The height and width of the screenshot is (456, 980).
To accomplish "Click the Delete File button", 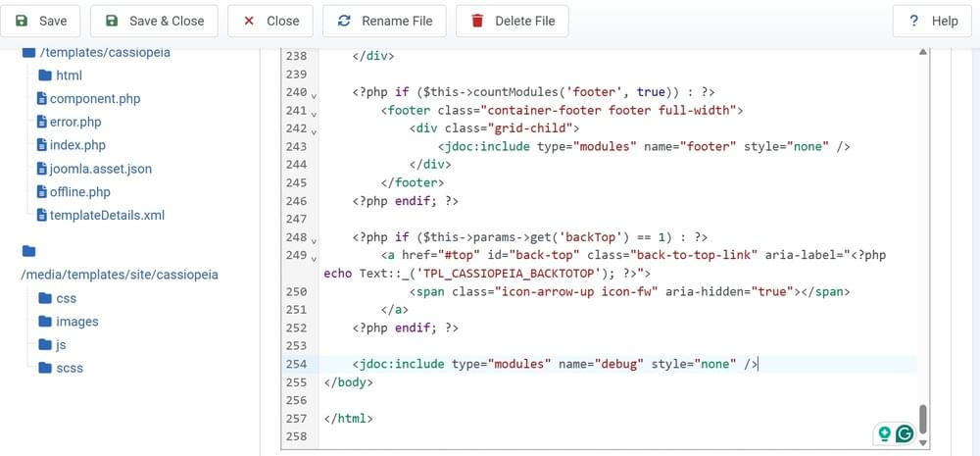I will [x=512, y=22].
